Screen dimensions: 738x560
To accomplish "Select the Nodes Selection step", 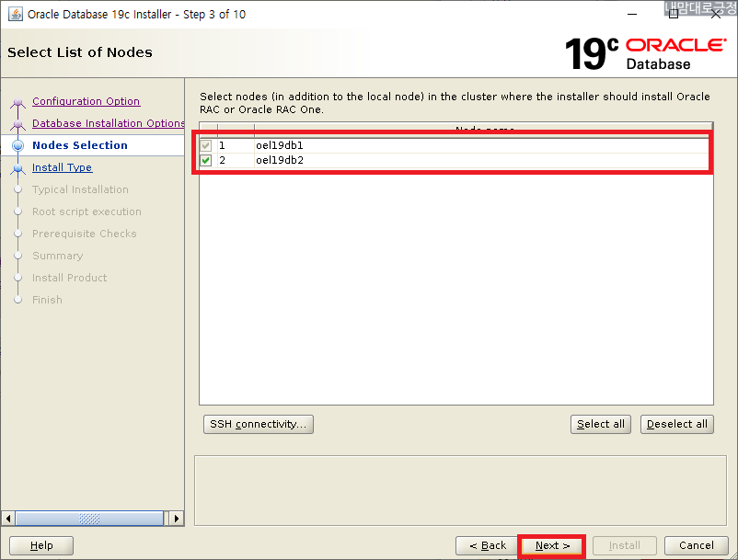I will 80,145.
